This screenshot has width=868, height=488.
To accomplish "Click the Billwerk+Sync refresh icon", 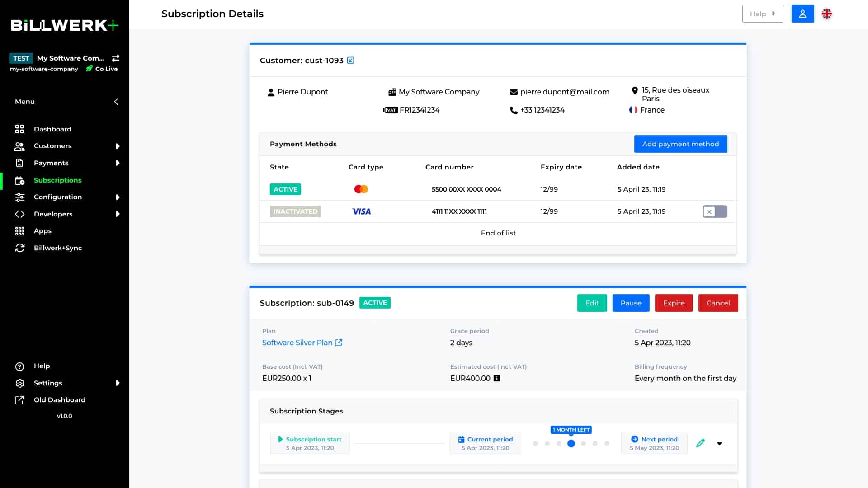I will pos(19,248).
